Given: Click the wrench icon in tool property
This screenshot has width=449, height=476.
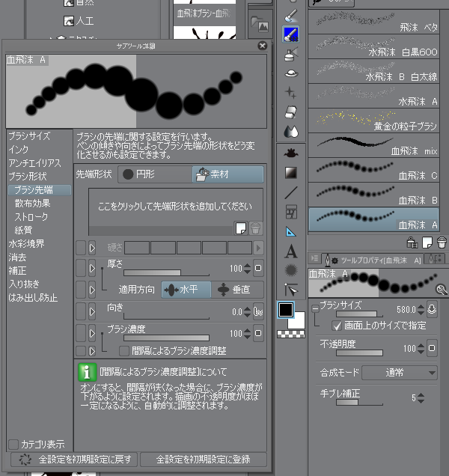Looking at the screenshot, I should [442, 288].
